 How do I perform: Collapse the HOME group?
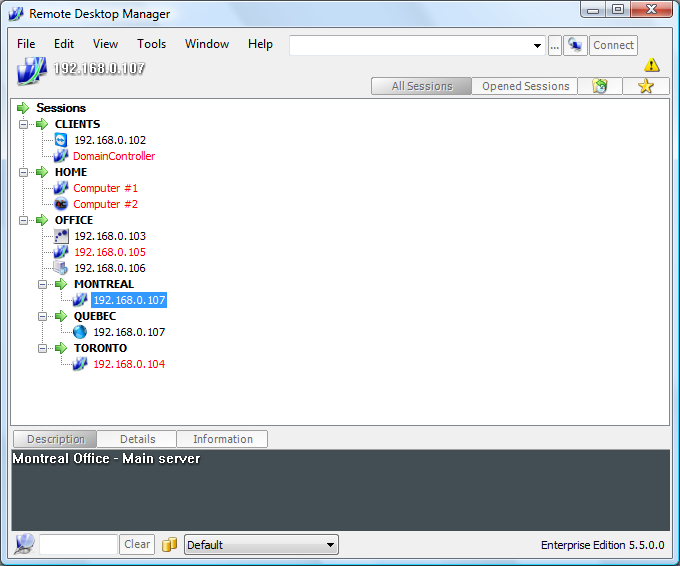coord(23,173)
